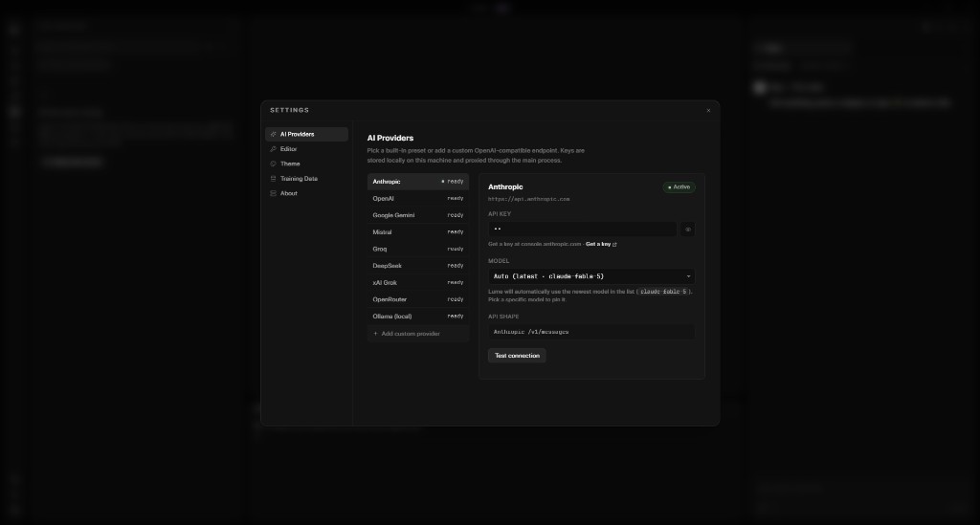980x525 pixels.
Task: Select the Anthropic provider row
Action: (418, 182)
